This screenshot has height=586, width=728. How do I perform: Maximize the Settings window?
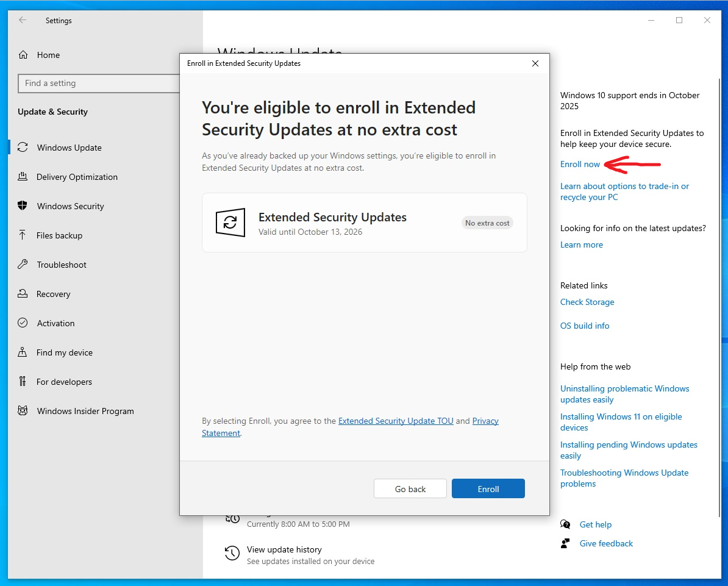[679, 20]
